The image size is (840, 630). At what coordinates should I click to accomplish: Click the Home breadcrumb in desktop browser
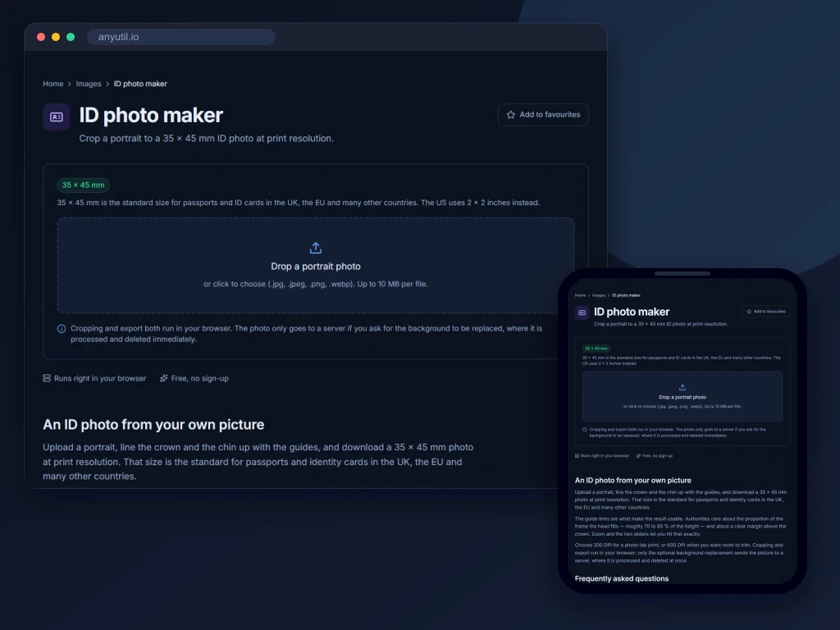(x=53, y=84)
